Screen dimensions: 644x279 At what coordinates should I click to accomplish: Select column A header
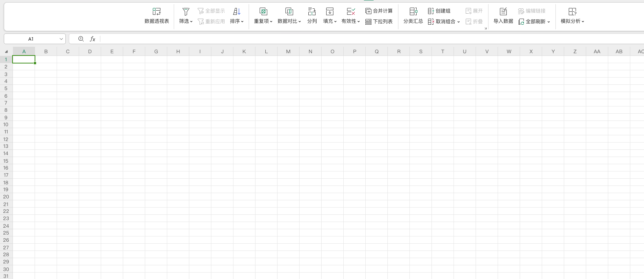coord(24,51)
